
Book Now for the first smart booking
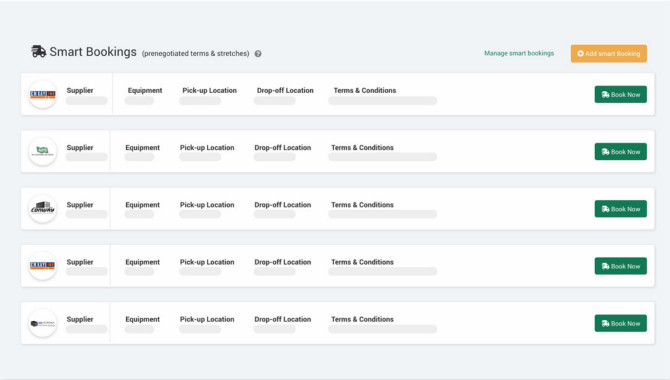click(620, 94)
